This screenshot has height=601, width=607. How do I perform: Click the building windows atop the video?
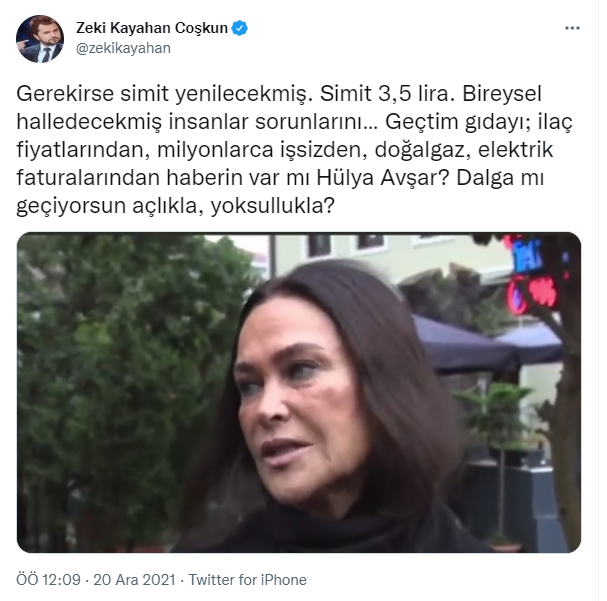pos(348,246)
